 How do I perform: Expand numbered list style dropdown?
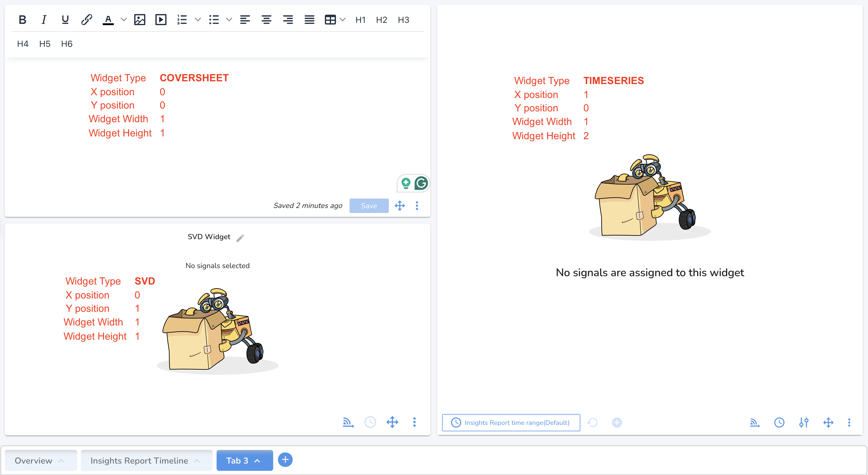point(198,20)
